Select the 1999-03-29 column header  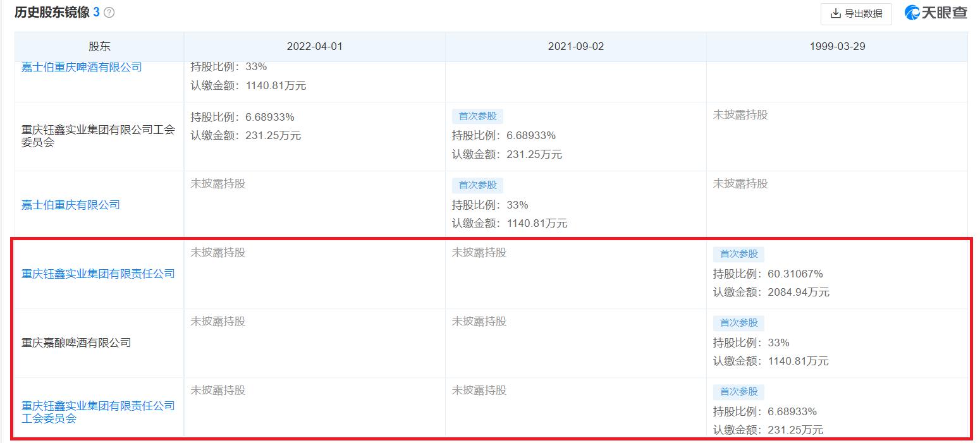[837, 47]
